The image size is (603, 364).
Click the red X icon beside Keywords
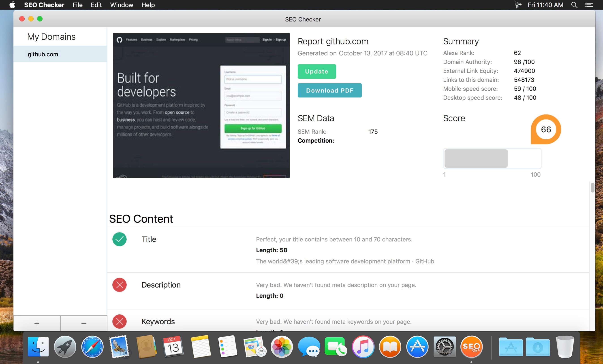(120, 322)
